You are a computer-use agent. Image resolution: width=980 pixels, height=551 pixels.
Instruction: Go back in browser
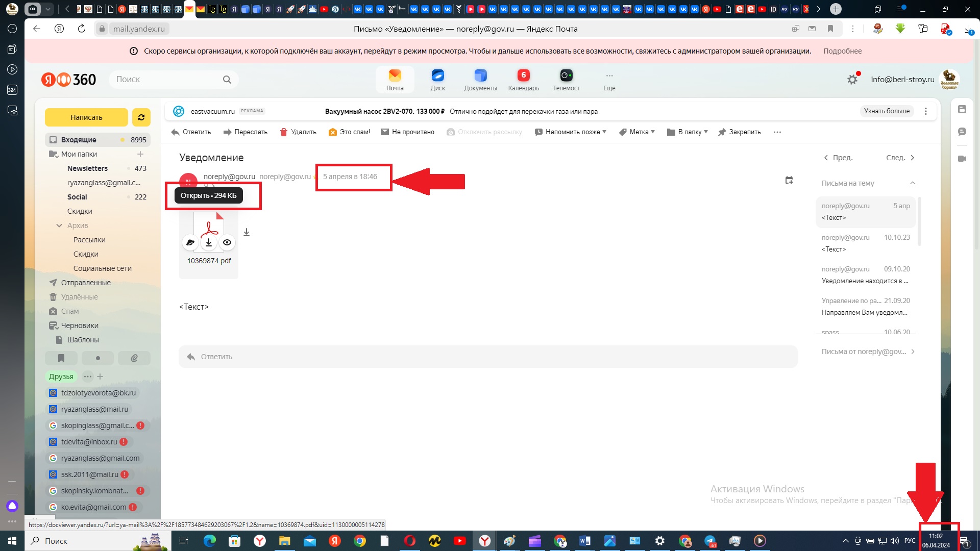tap(37, 29)
